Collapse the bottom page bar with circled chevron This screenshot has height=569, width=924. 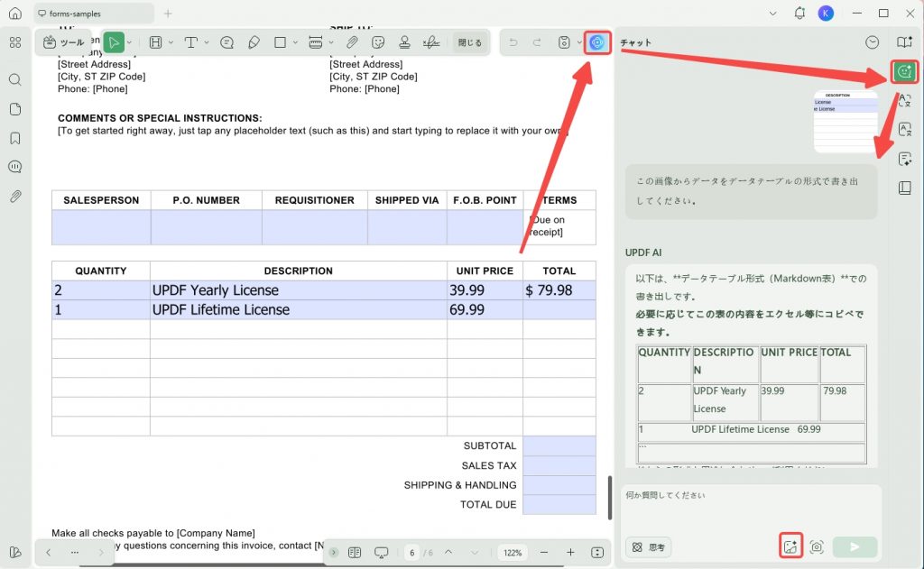(x=334, y=553)
